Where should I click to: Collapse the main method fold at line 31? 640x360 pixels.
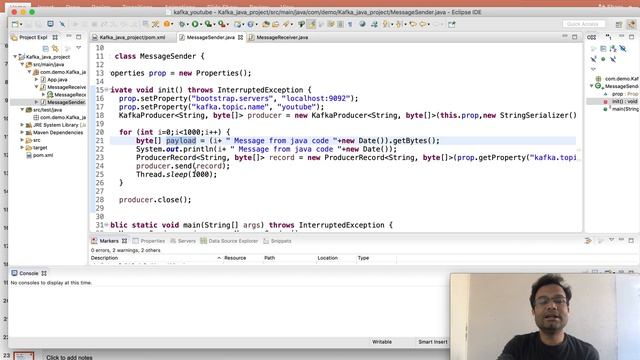tap(107, 225)
